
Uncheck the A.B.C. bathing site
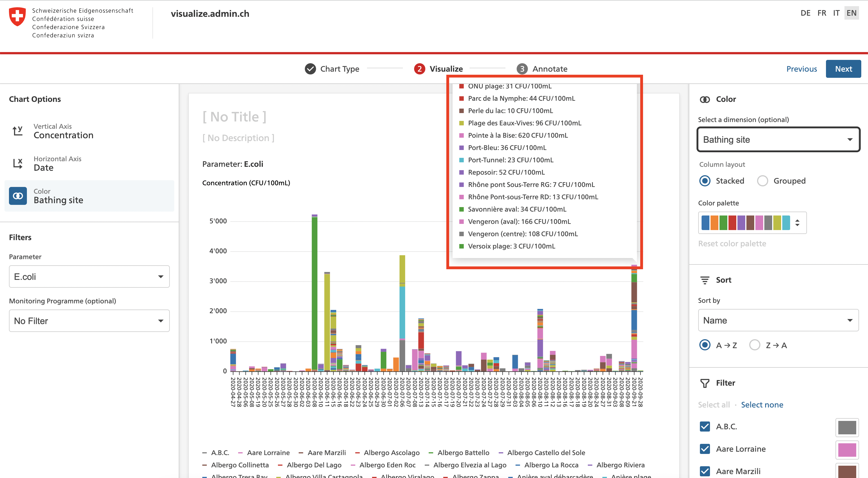[x=705, y=426]
